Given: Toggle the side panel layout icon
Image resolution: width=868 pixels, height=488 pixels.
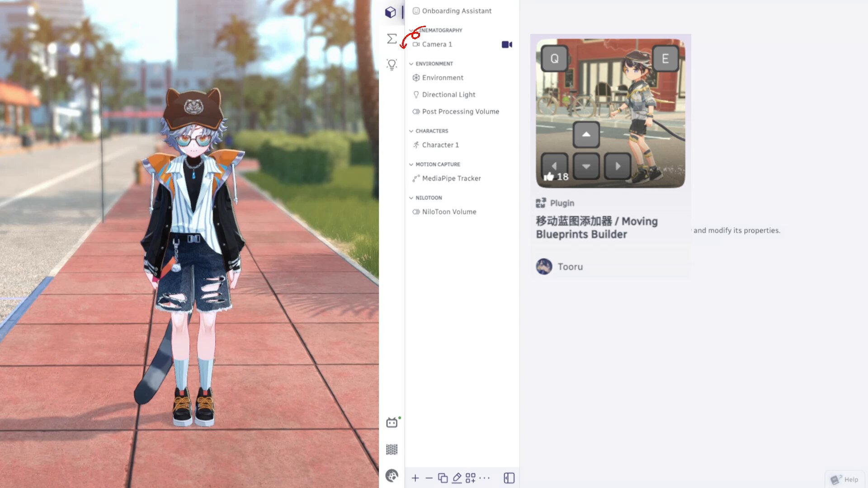Looking at the screenshot, I should point(509,478).
